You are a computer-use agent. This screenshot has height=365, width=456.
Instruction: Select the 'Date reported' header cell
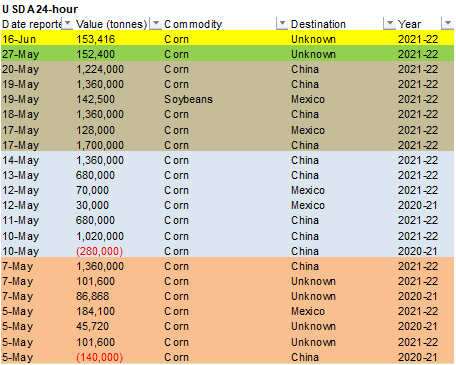coord(32,24)
